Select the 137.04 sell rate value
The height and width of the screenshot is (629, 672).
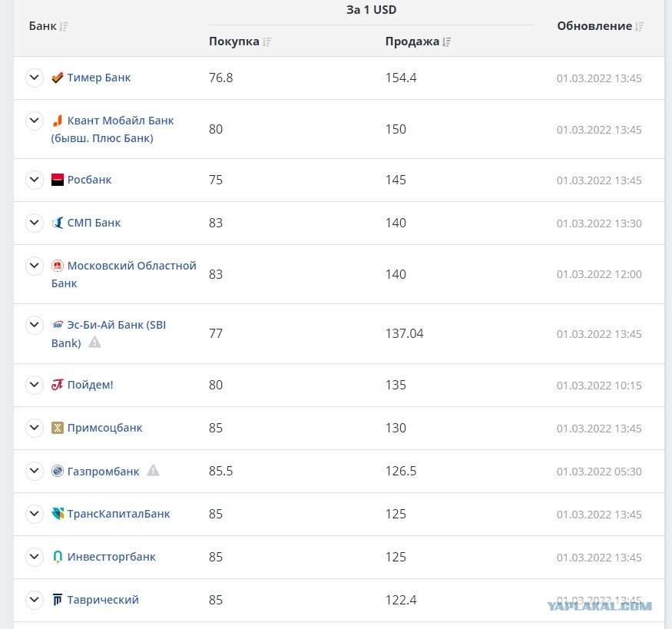(404, 333)
